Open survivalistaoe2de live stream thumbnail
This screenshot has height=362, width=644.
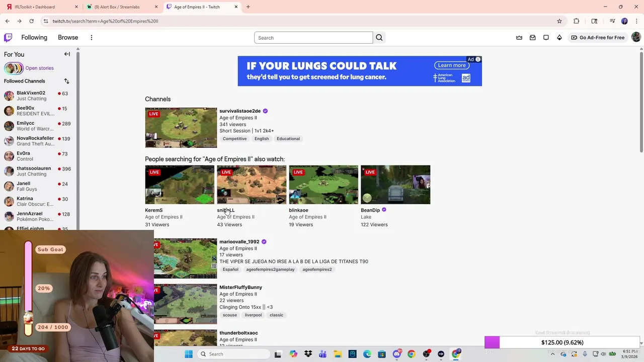pos(181,128)
